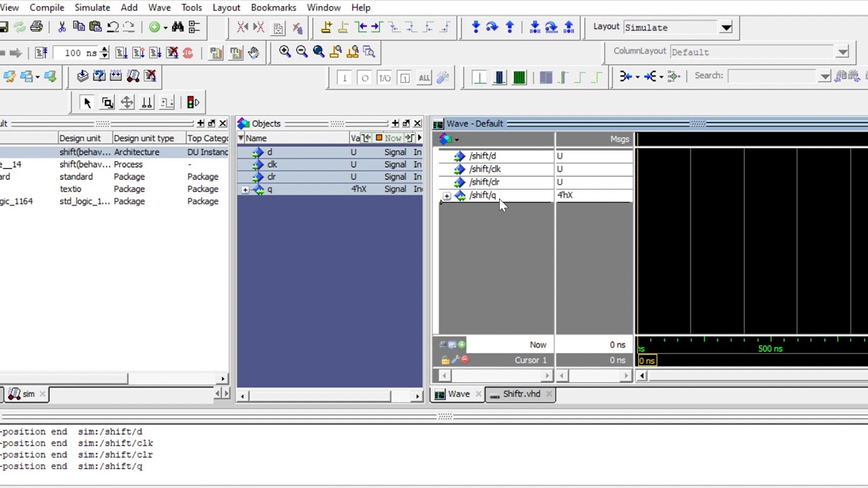Click the Paste clipboard icon
Screen dimensions: 868x488
tap(95, 27)
